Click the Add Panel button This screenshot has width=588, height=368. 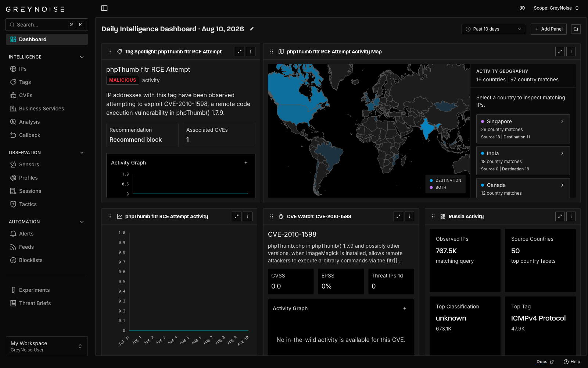548,29
